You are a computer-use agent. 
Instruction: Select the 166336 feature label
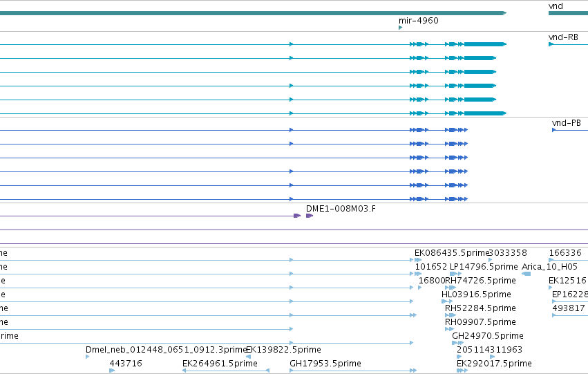(565, 253)
